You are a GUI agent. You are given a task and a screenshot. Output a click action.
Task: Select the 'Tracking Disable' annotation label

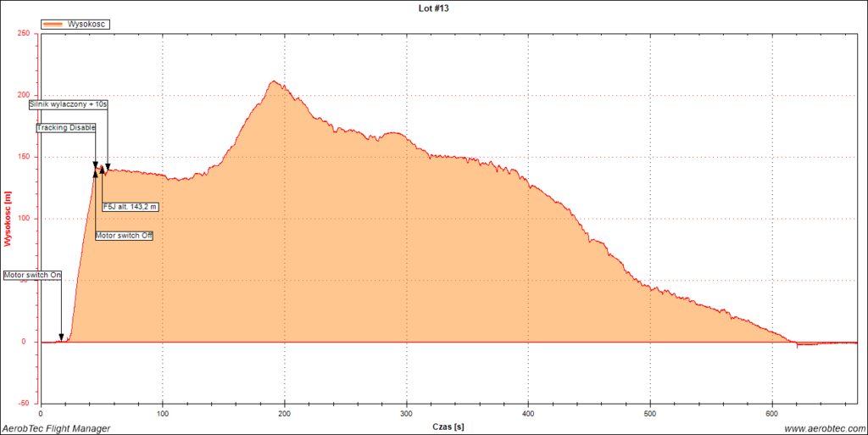point(66,128)
